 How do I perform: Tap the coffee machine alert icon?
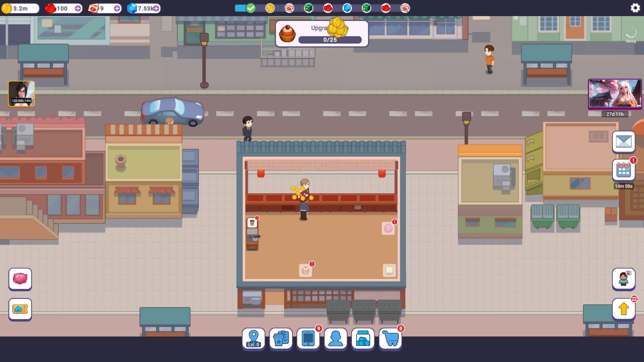pos(252,223)
